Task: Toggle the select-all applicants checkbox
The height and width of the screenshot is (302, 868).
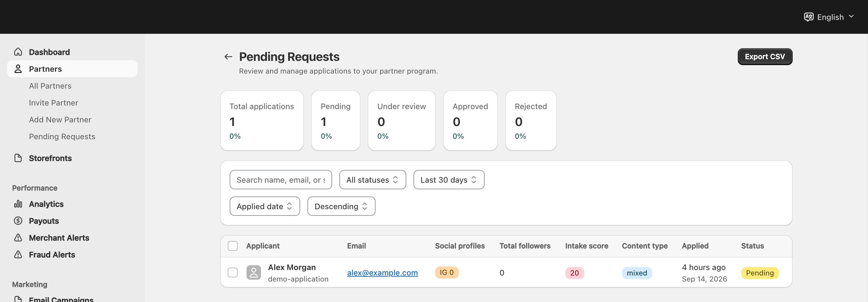Action: click(232, 246)
